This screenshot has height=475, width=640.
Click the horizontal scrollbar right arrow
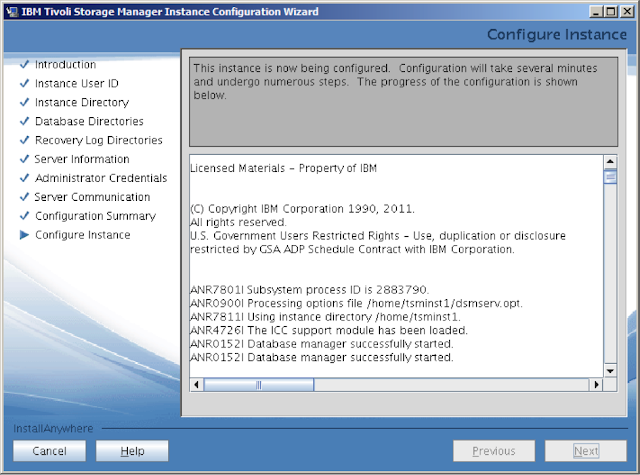coord(596,384)
